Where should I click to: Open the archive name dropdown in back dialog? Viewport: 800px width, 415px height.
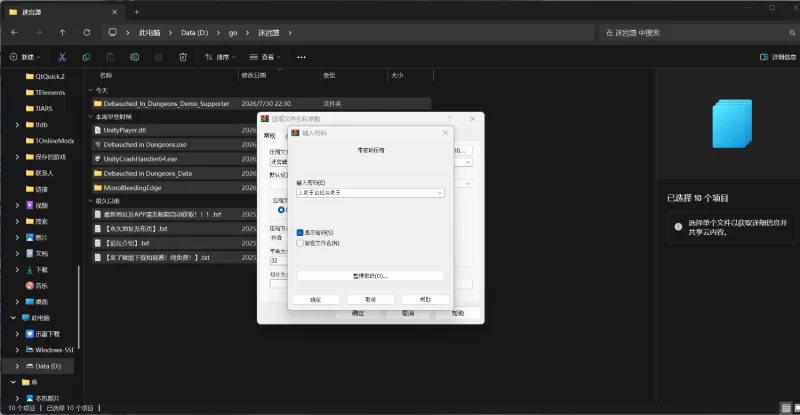click(x=468, y=162)
